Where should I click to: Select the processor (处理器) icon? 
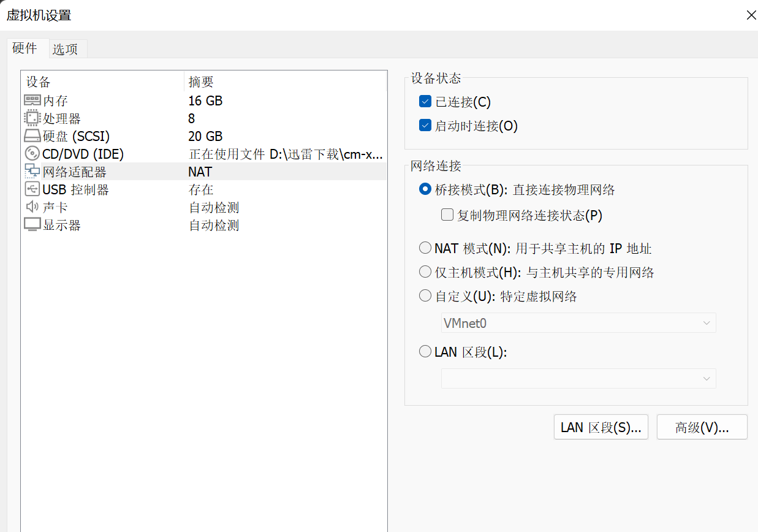[x=32, y=118]
